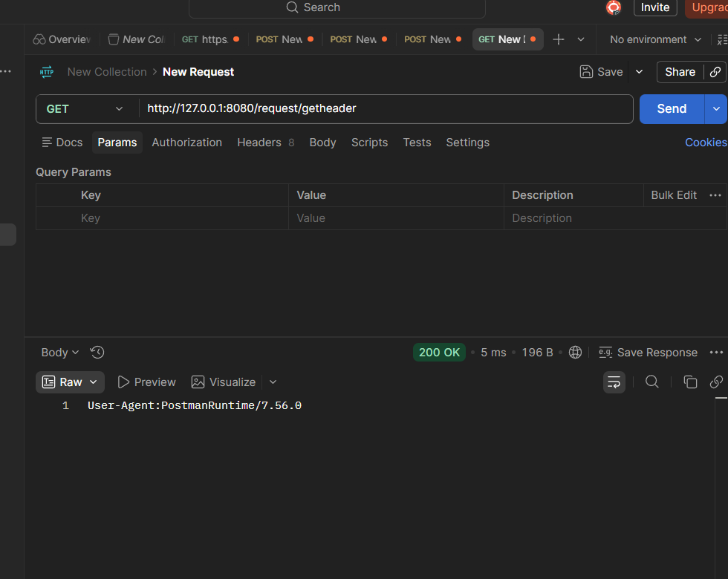Switch to the Authorization tab
The image size is (728, 579).
[186, 143]
